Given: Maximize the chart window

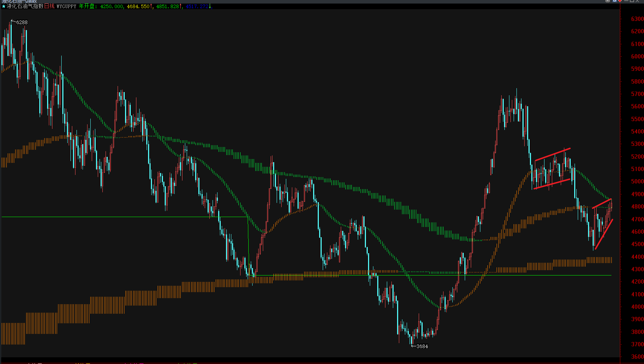Looking at the screenshot, I should click(632, 1).
